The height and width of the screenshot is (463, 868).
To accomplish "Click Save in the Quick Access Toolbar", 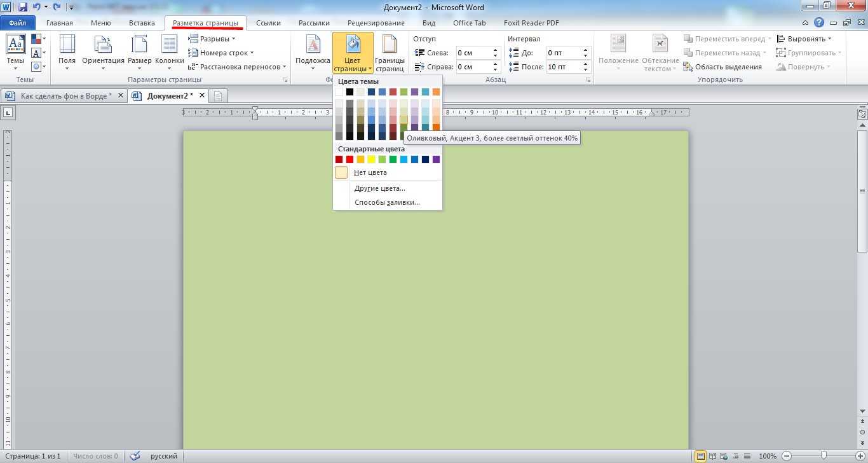I will pos(23,8).
